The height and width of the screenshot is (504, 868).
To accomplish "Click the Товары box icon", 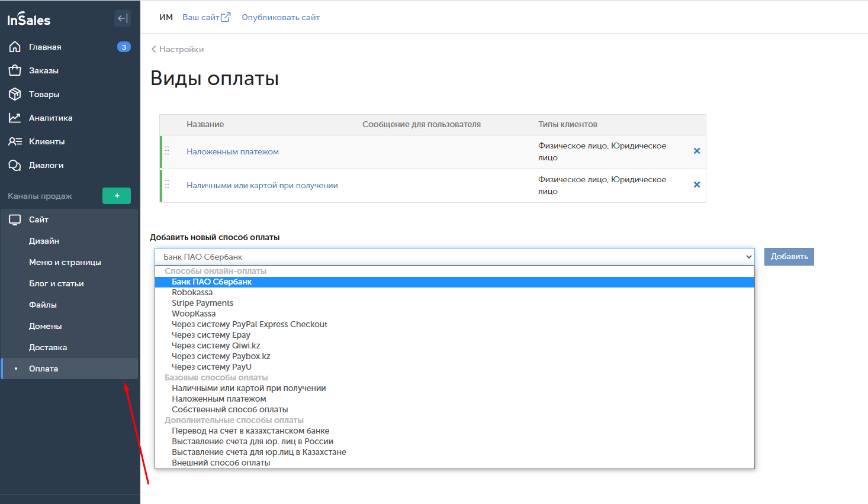I will click(x=15, y=94).
